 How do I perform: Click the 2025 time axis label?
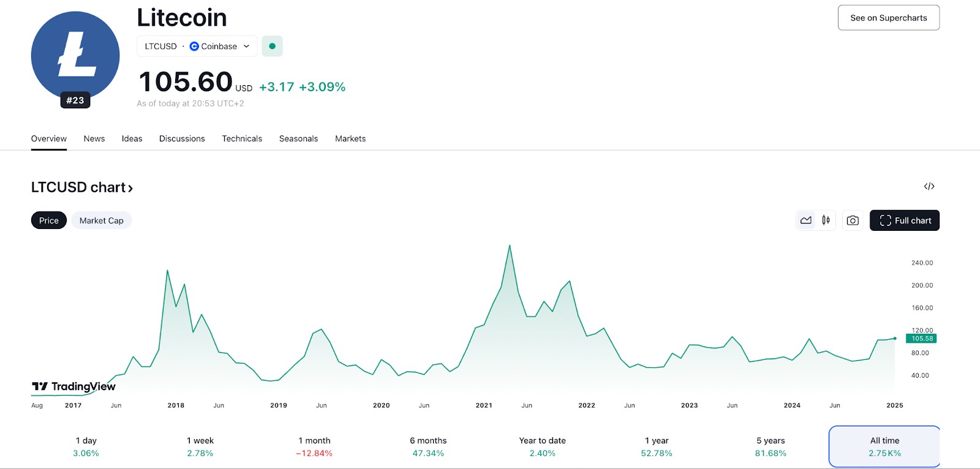tap(895, 405)
